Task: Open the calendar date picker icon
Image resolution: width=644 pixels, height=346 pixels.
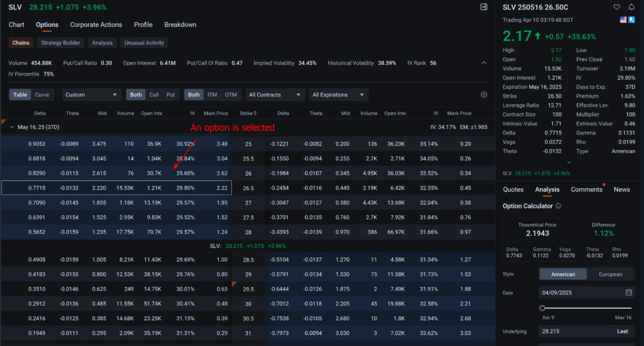Action: (629, 292)
